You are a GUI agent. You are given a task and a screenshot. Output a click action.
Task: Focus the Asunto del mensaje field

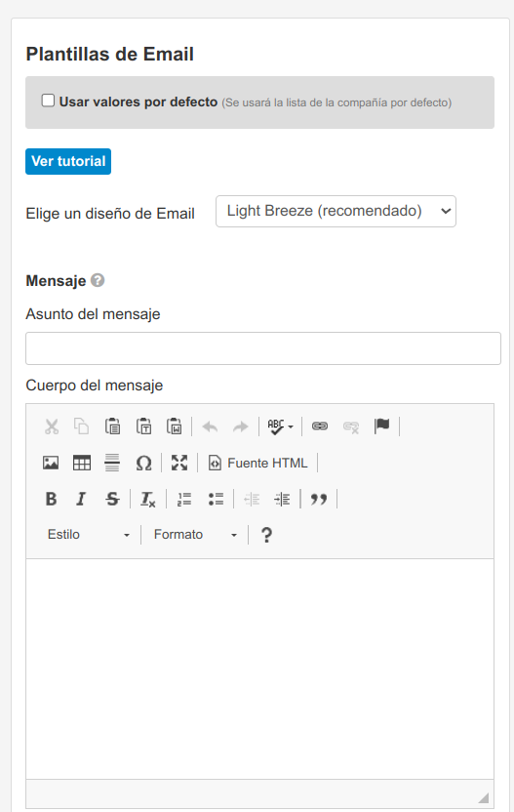point(263,348)
